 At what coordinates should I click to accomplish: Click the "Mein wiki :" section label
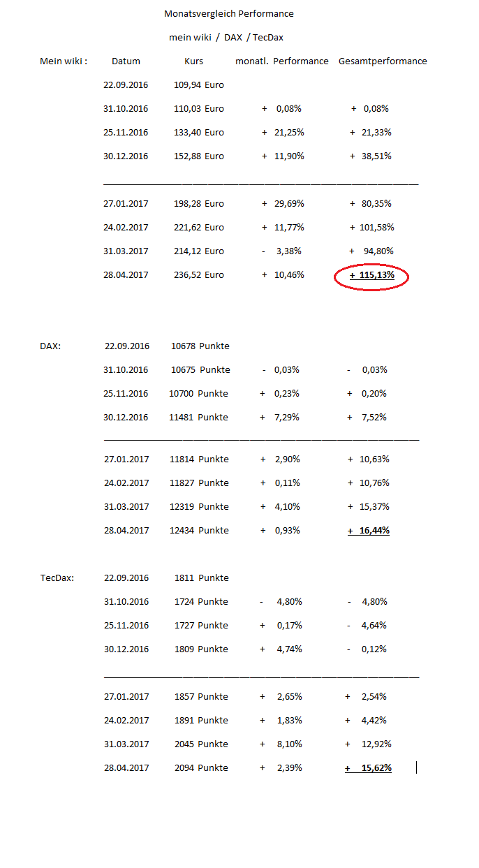(64, 61)
